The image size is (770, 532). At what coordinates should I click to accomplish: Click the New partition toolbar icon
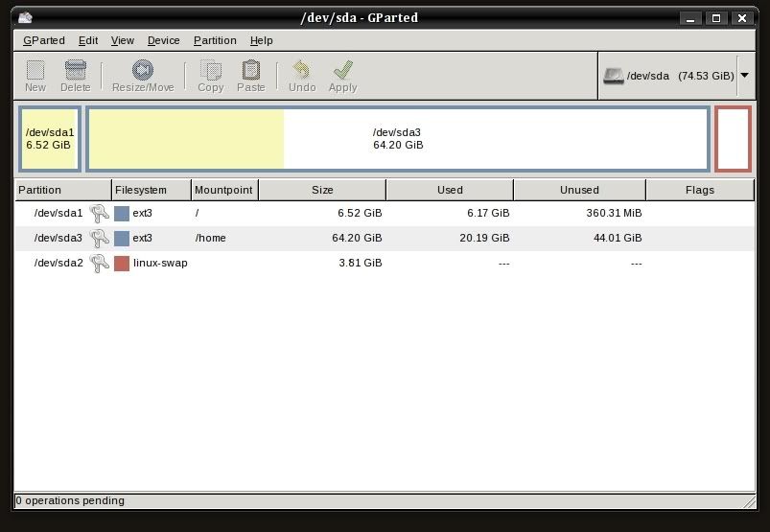pyautogui.click(x=35, y=70)
